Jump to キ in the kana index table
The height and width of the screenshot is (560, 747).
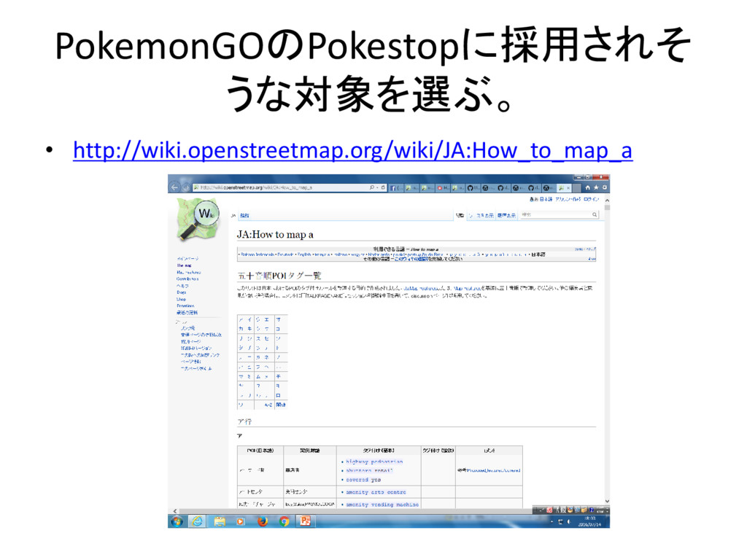coord(249,329)
